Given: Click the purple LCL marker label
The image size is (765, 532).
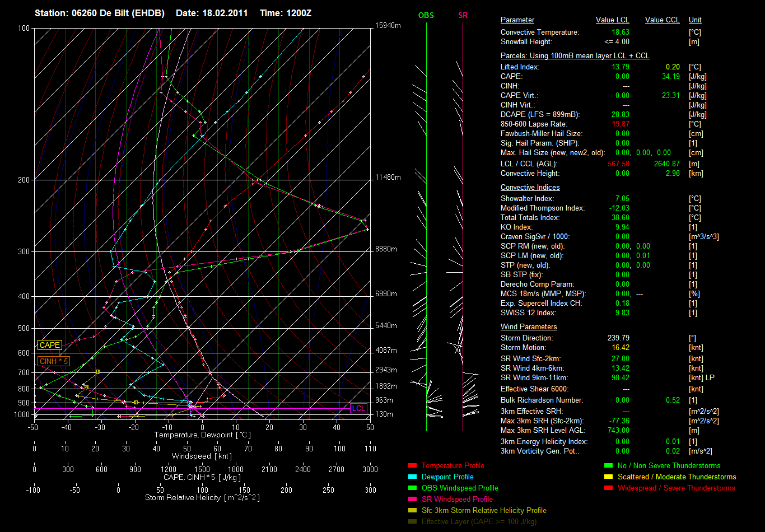Looking at the screenshot, I should pyautogui.click(x=358, y=408).
